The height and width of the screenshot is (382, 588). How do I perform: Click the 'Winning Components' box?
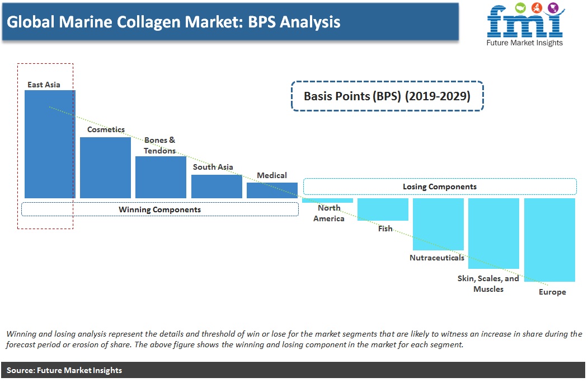(160, 209)
